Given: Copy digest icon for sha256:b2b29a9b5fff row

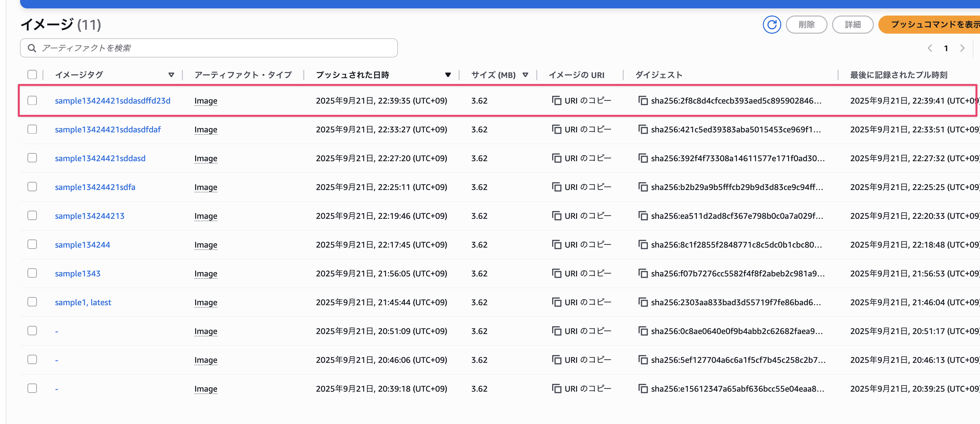Looking at the screenshot, I should click(x=643, y=187).
